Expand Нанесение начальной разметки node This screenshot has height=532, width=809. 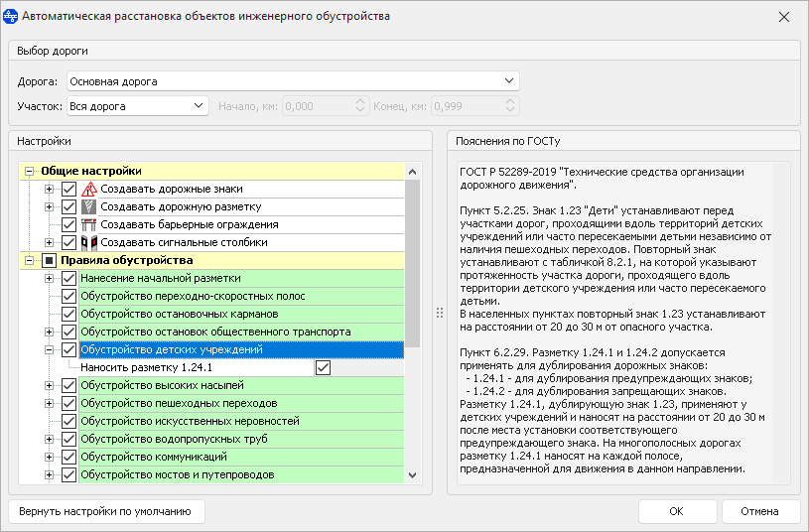tap(49, 279)
